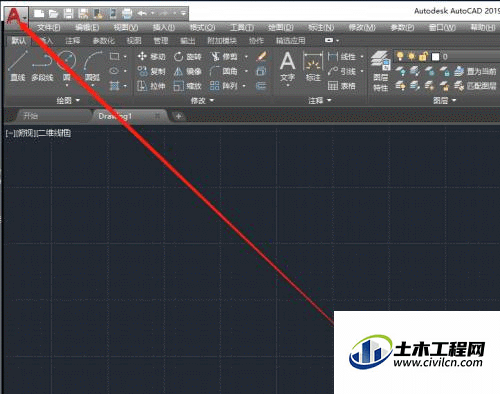Select the 圆弧 arc tool
Screen dimensions: 500x394
point(93,66)
